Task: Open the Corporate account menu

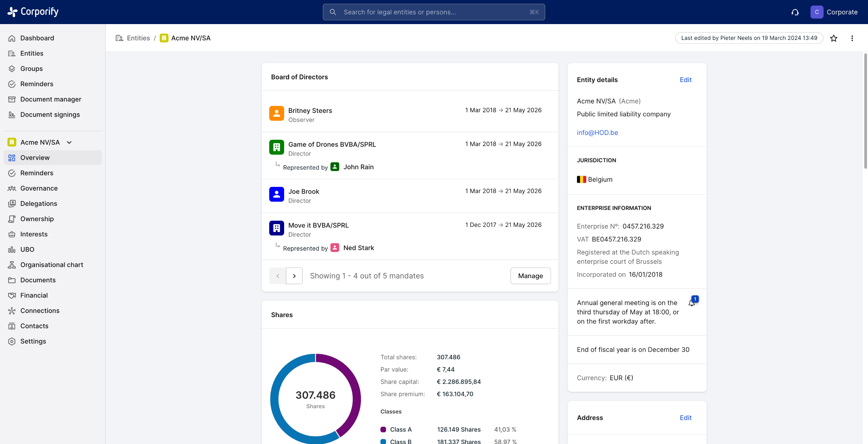Action: click(x=834, y=12)
